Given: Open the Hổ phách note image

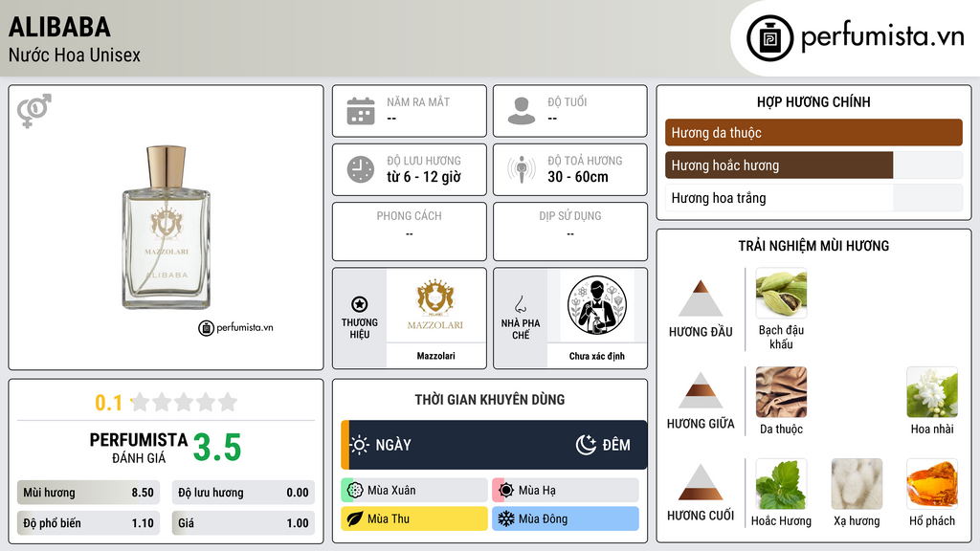Looking at the screenshot, I should pos(932,483).
